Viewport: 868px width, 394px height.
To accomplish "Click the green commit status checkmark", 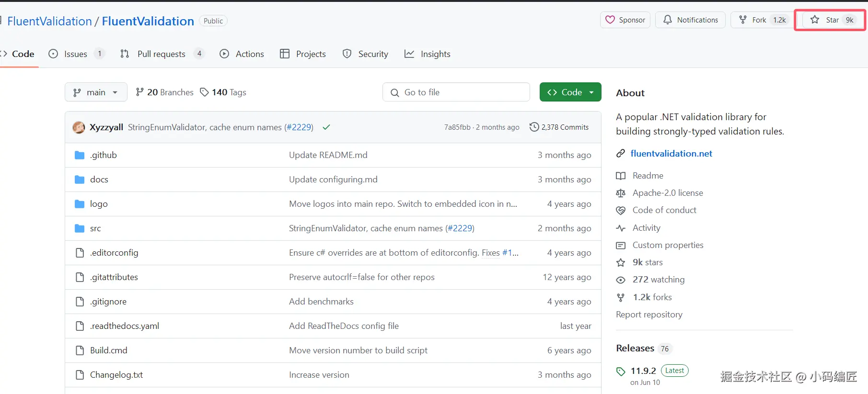I will point(326,127).
